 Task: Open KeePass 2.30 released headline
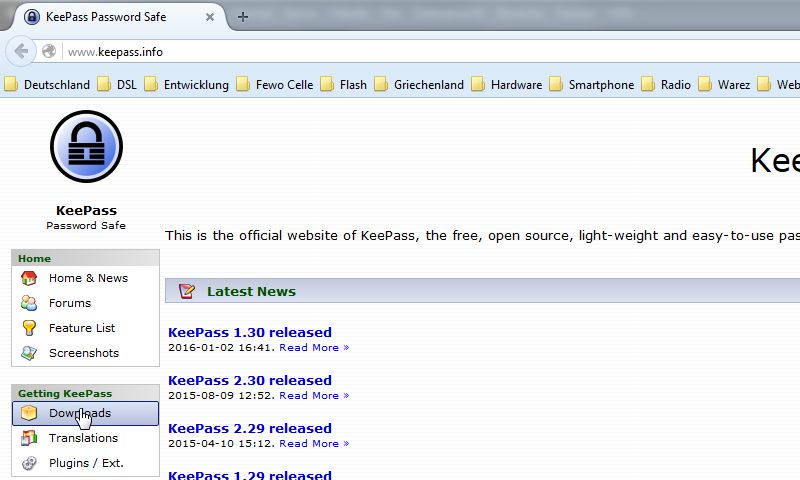coord(250,380)
